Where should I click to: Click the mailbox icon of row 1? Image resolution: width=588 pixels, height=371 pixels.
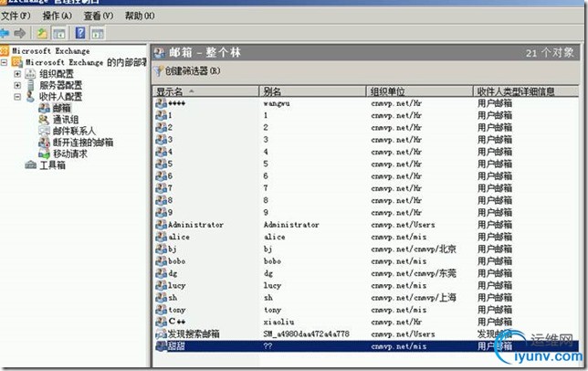click(162, 115)
